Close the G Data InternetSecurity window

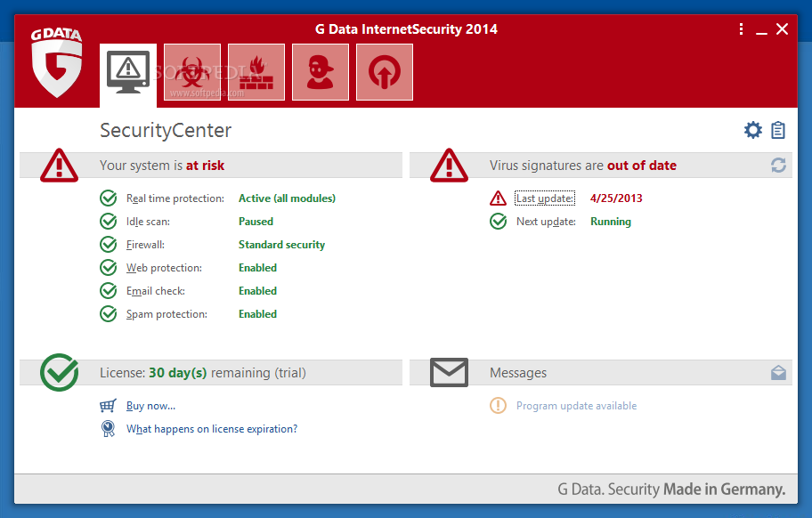(x=782, y=29)
